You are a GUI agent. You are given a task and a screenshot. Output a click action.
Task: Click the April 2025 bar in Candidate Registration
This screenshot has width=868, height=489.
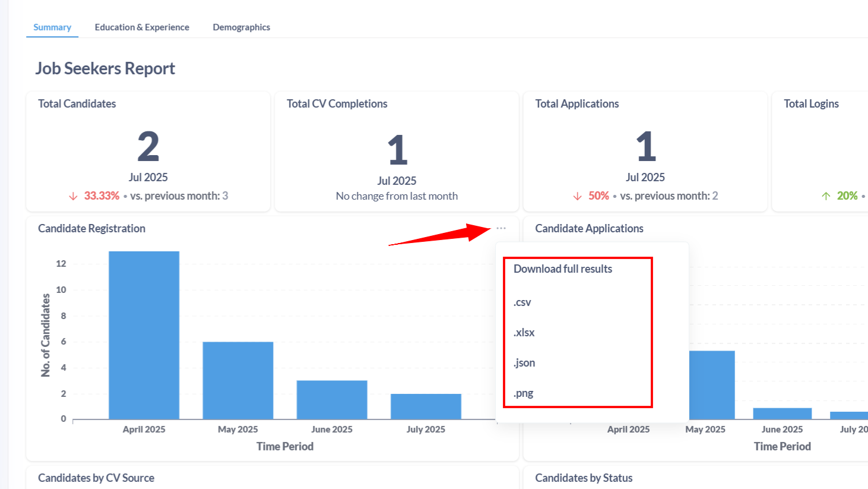pyautogui.click(x=144, y=335)
